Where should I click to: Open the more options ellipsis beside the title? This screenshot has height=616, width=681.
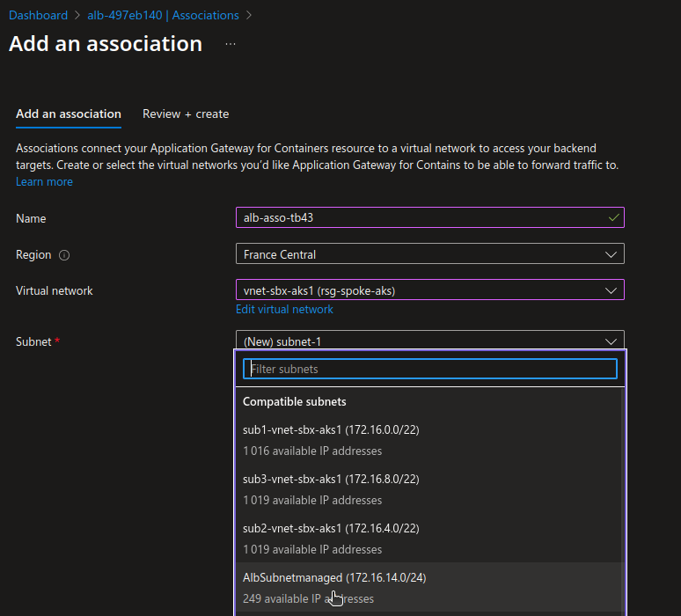231,43
